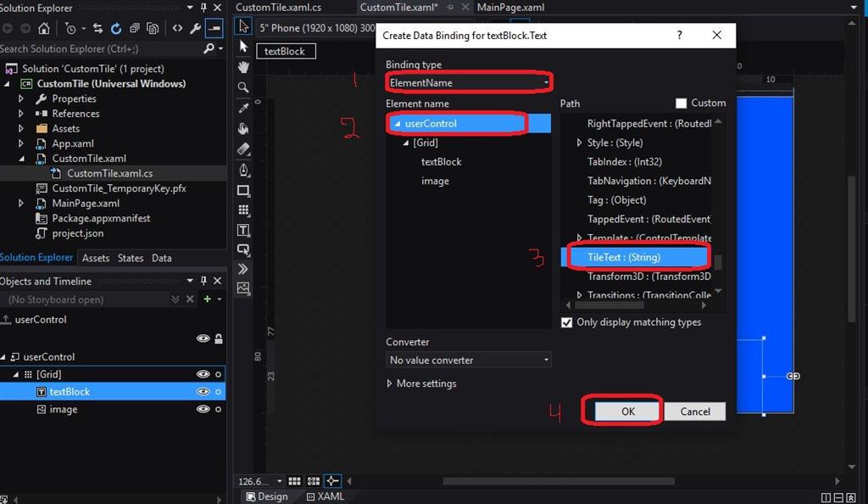Open the Binding type ElementName dropdown
This screenshot has width=868, height=504.
468,82
